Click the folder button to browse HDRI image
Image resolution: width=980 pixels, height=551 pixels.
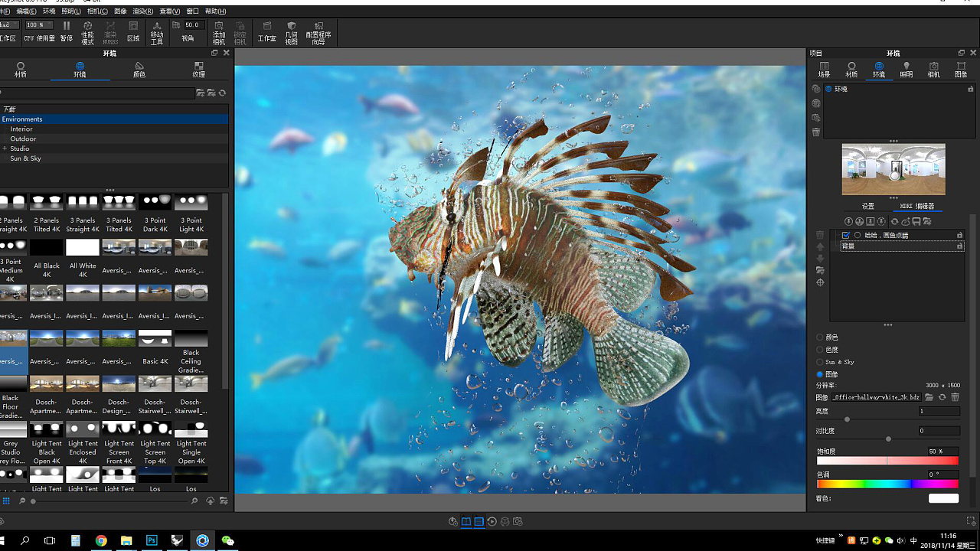pyautogui.click(x=929, y=397)
